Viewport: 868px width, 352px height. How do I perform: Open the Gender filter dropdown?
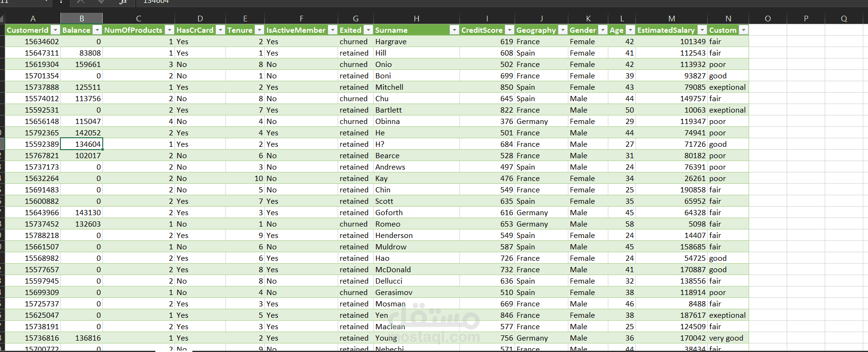(x=603, y=30)
